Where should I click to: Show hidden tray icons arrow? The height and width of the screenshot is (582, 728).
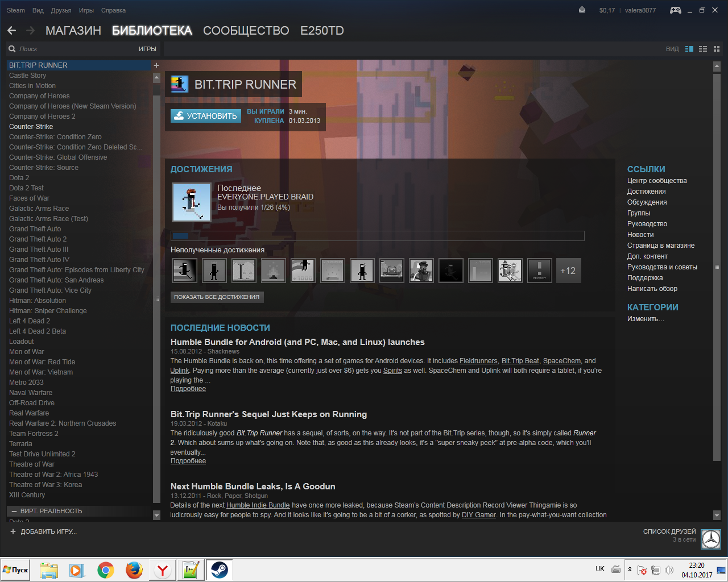(x=630, y=569)
